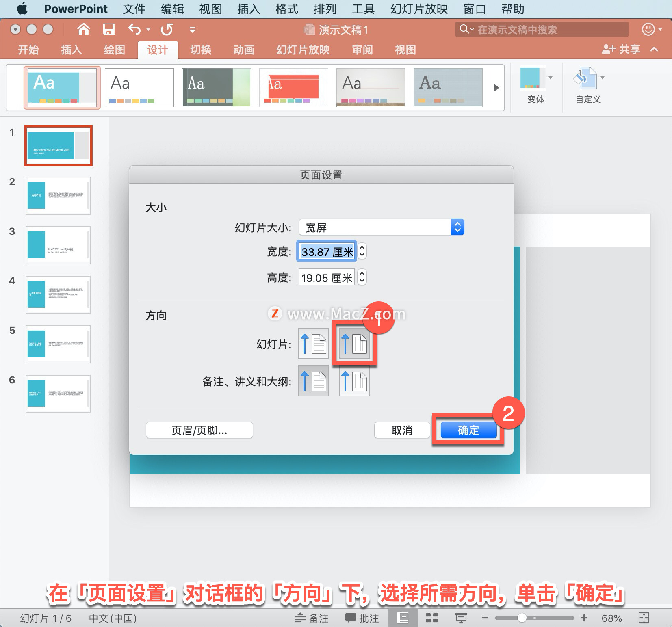Open the 格式 menu
Viewport: 672px width, 627px height.
[x=287, y=9]
